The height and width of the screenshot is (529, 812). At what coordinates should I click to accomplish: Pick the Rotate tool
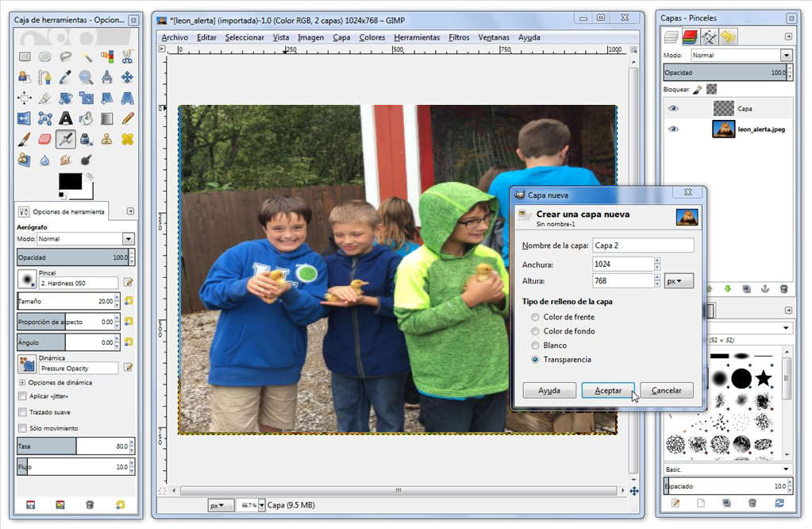coord(65,98)
